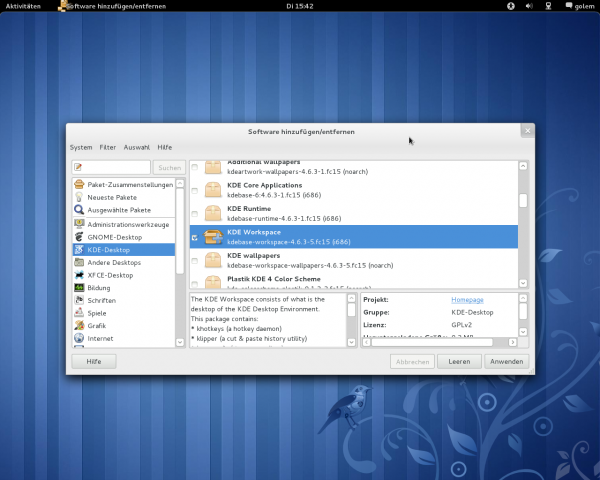Click the Anwenden button
The height and width of the screenshot is (480, 600).
click(x=506, y=362)
